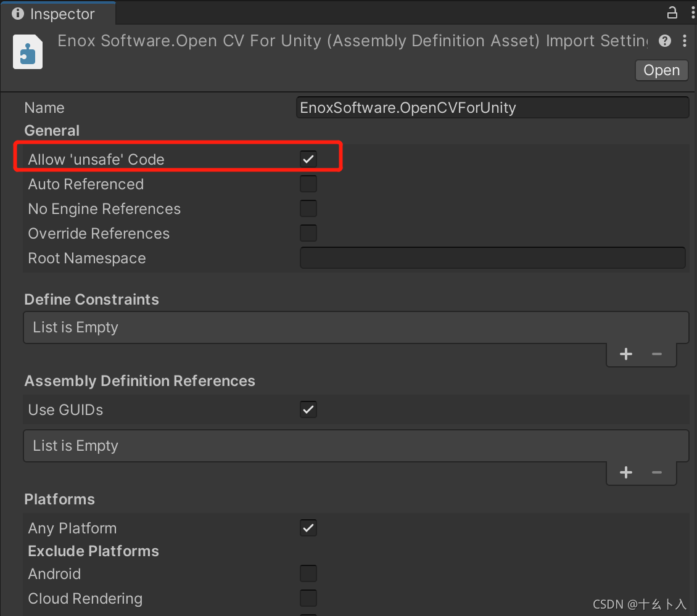Uncheck Use GUIDs option

[308, 409]
